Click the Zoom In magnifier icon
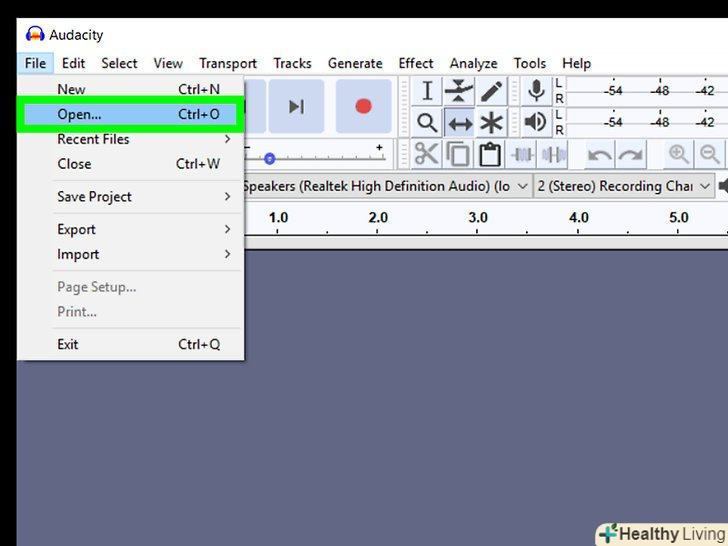 pyautogui.click(x=678, y=154)
